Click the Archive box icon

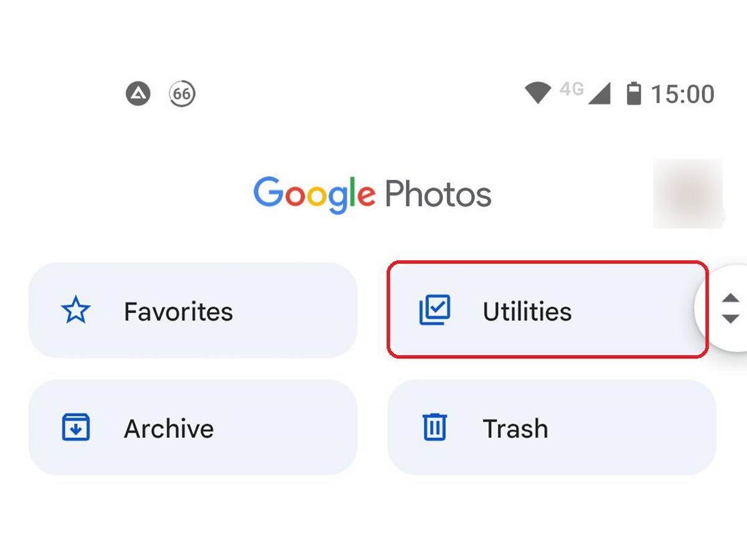click(76, 427)
